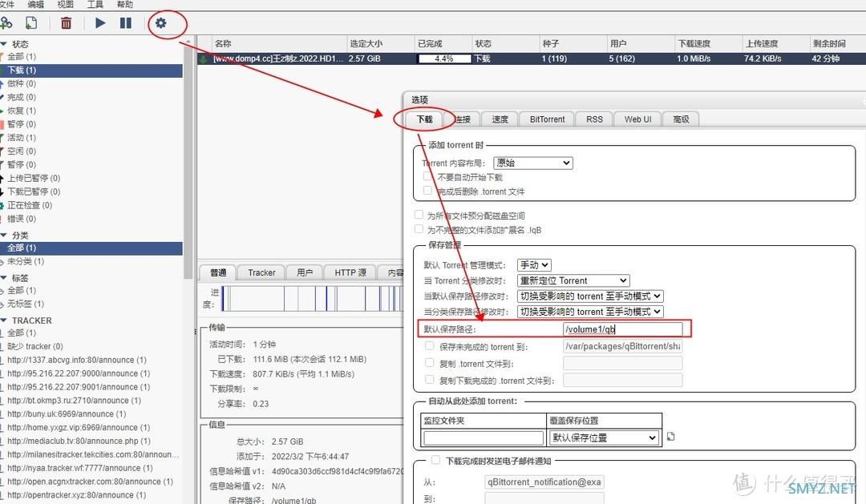This screenshot has height=504, width=866.
Task: Select 活动 (1) status filter
Action: point(91,138)
